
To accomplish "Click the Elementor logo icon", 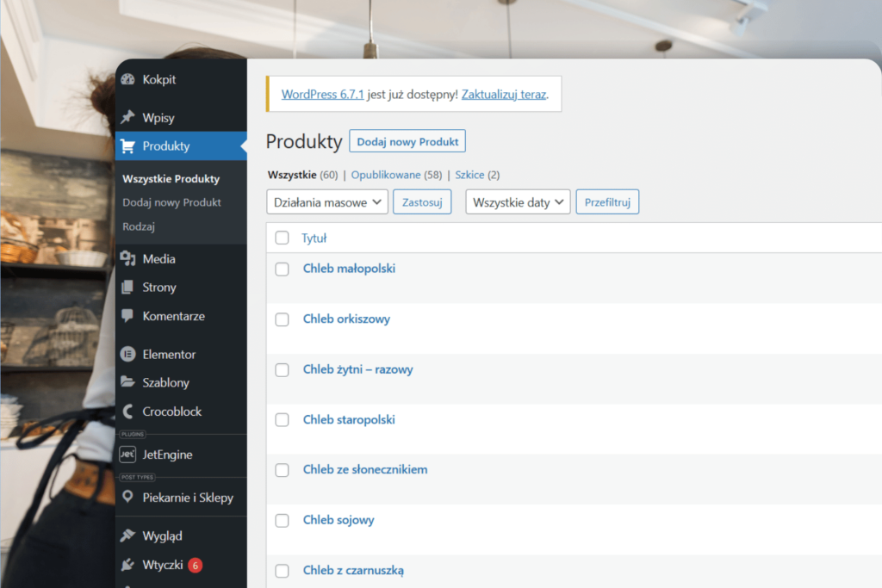I will pos(128,354).
